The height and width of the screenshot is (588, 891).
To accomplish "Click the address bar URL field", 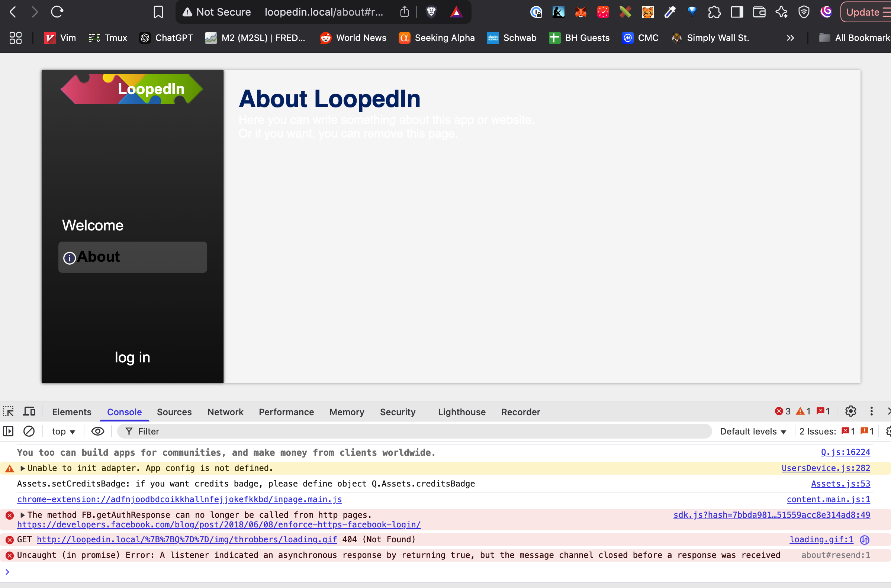I will tap(324, 12).
